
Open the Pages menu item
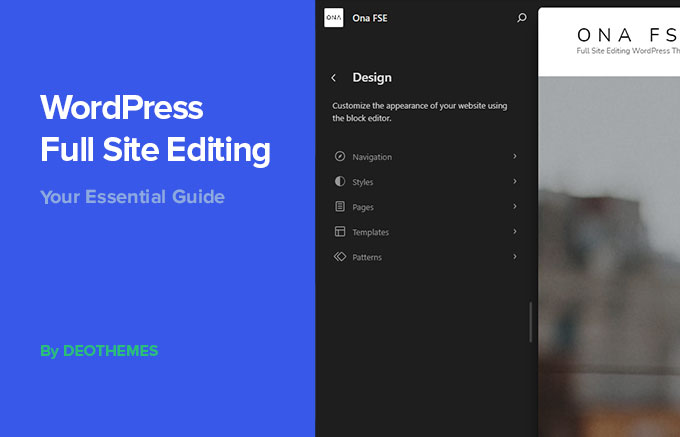pyautogui.click(x=426, y=207)
